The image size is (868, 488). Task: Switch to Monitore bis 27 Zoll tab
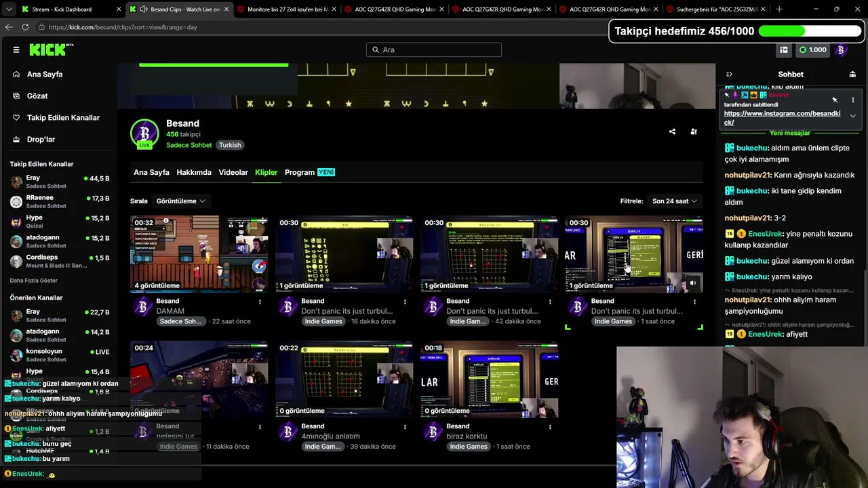[x=288, y=9]
